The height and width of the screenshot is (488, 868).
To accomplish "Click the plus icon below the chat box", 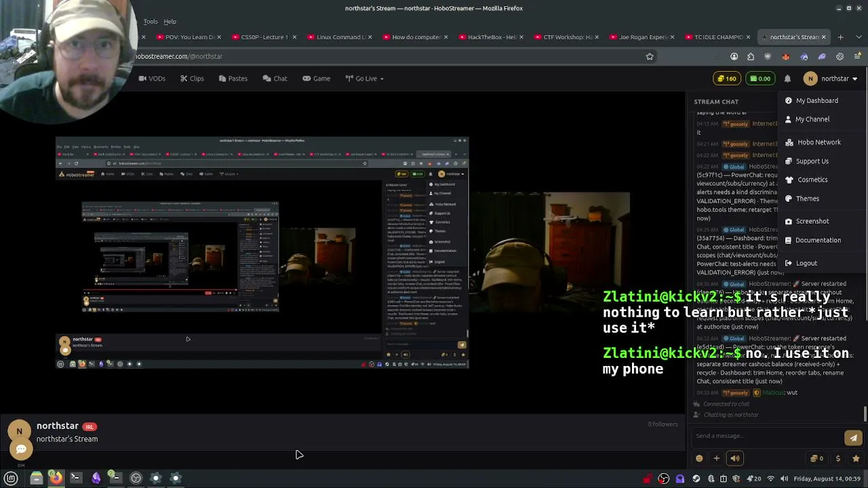I will coord(716,458).
